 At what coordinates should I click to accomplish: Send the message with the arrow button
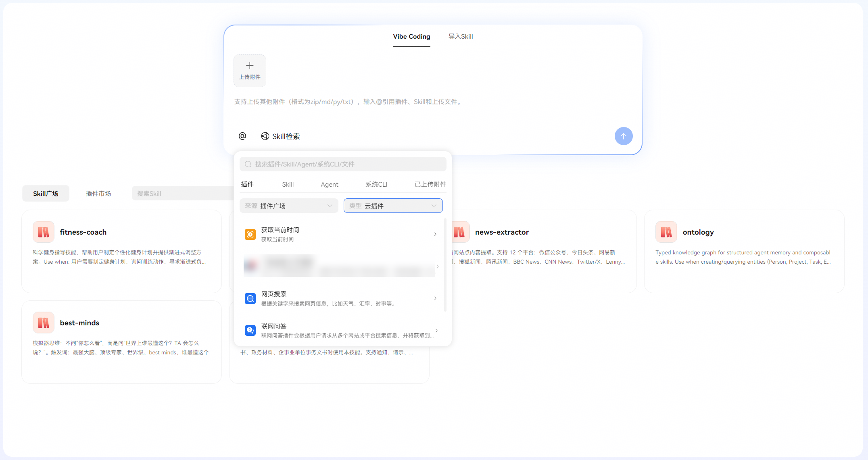(x=623, y=136)
